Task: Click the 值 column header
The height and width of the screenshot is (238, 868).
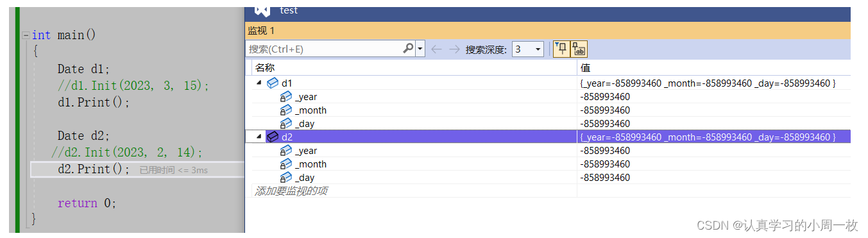Action: [585, 67]
